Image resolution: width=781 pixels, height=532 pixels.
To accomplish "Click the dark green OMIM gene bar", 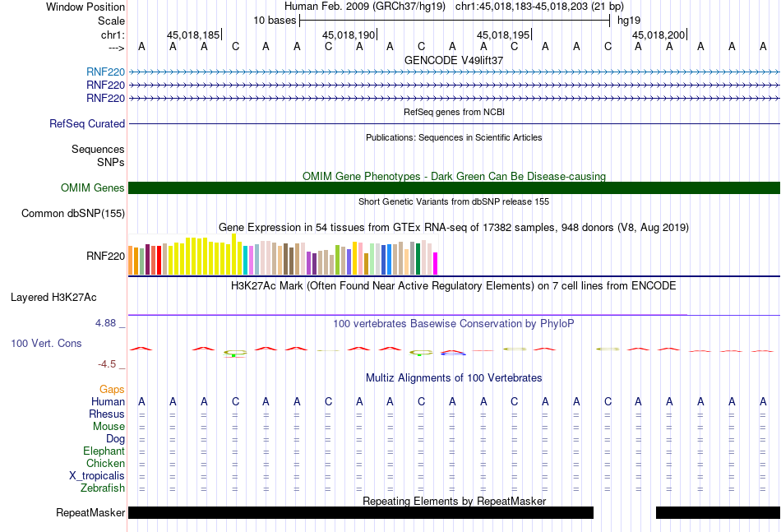I will coord(454,187).
